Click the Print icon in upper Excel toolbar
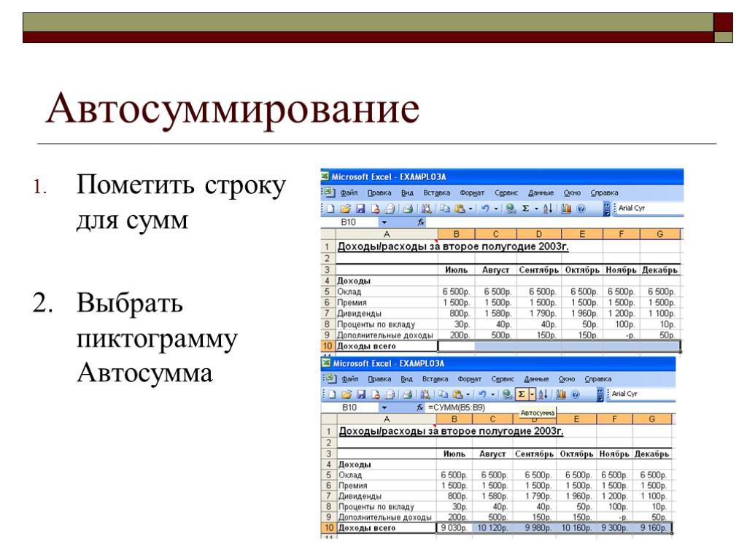The height and width of the screenshot is (560, 747). pos(408,209)
